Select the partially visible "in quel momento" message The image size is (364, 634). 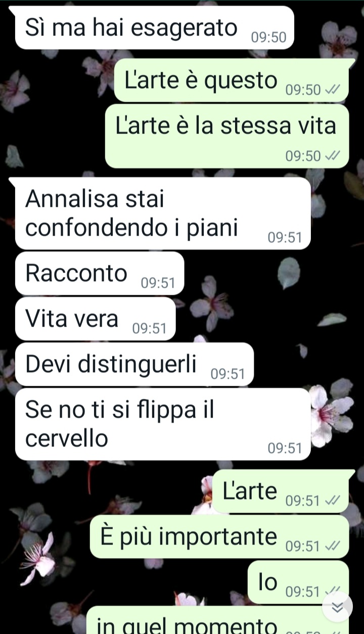click(x=218, y=620)
